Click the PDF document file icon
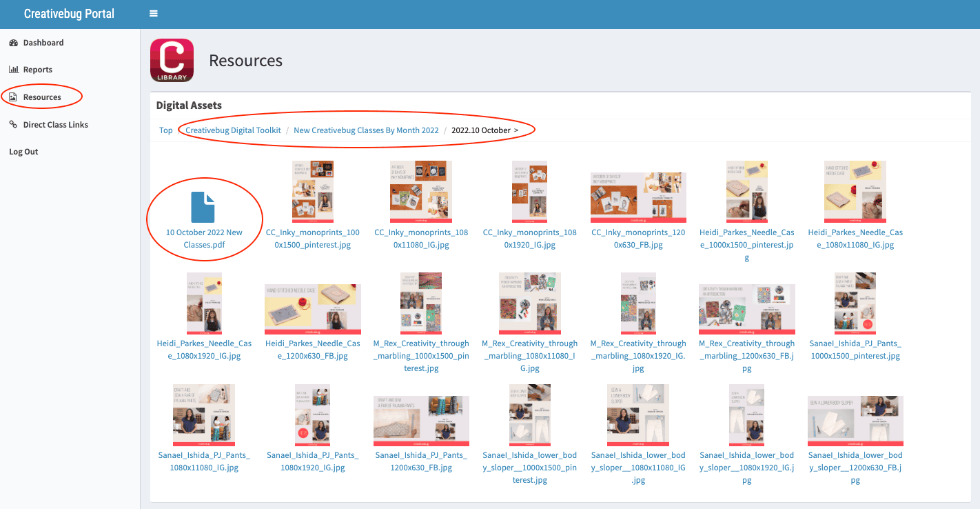Image resolution: width=980 pixels, height=509 pixels. [203, 208]
